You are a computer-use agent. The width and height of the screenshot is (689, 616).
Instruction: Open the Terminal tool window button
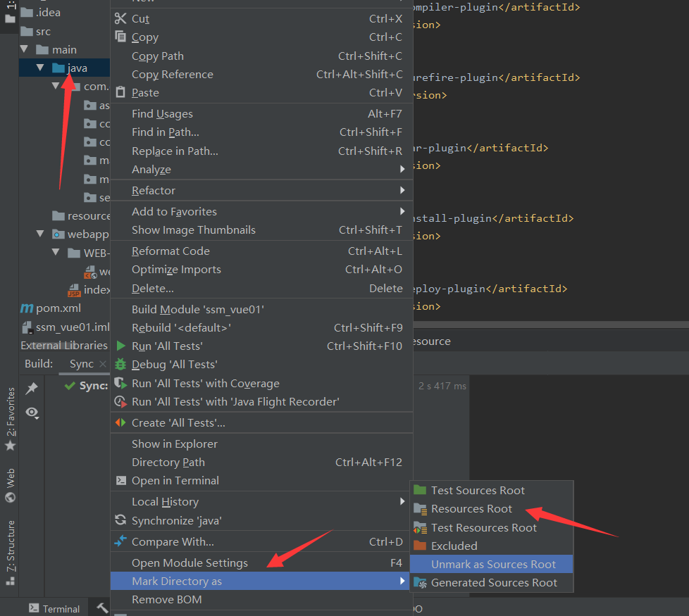pyautogui.click(x=54, y=608)
